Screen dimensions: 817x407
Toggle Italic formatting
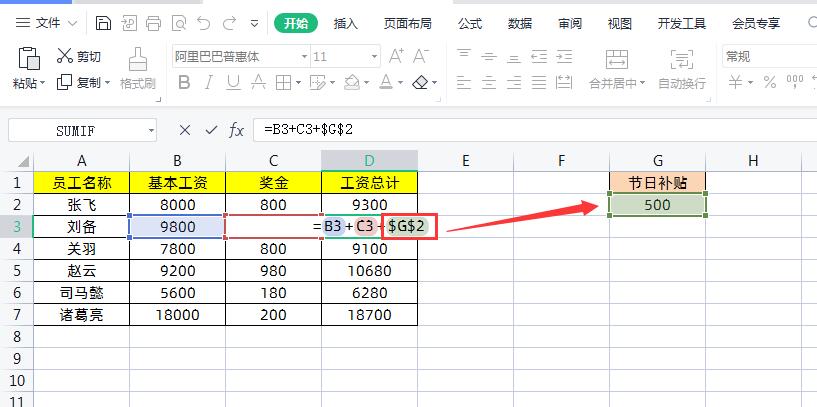tap(208, 82)
